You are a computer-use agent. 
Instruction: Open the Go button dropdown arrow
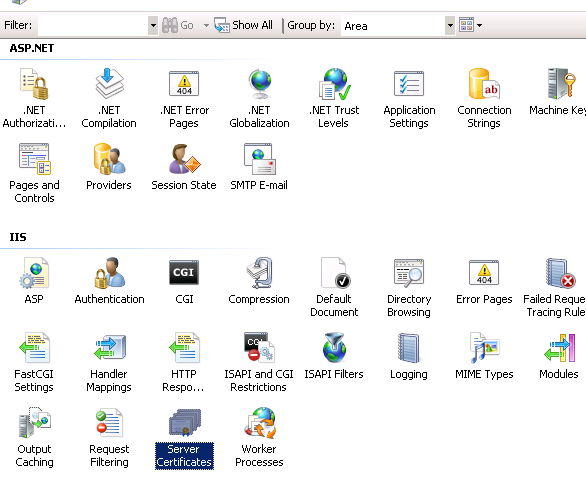(206, 25)
